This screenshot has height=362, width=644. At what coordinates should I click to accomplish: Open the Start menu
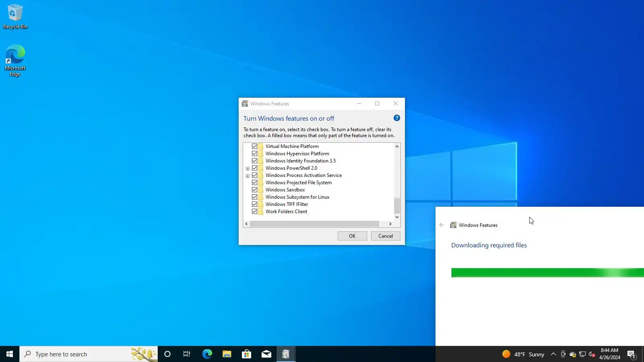click(10, 354)
